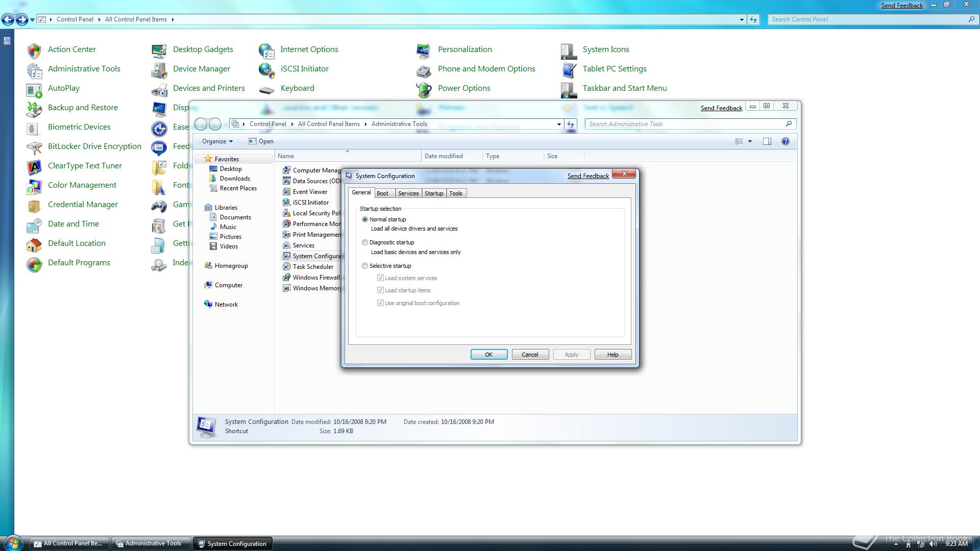
Task: Open the Personalization icon
Action: 424,50
